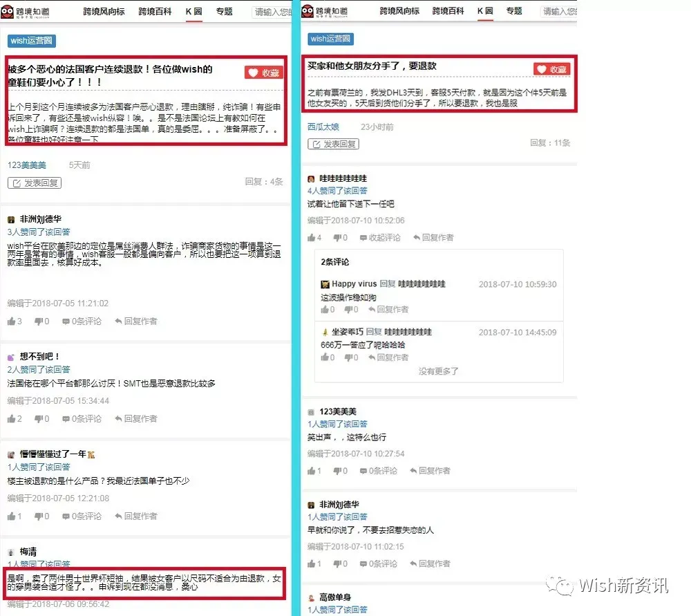691x616 pixels.
Task: Upvote 非洲刘德华's answer edited 2018-07-05 11:21:02
Action: pyautogui.click(x=15, y=321)
